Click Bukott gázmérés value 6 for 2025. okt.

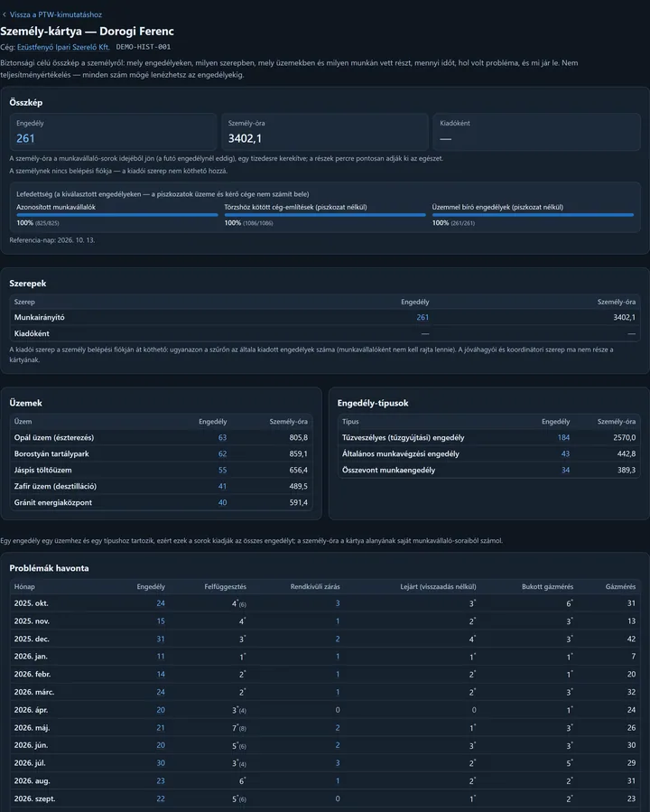click(570, 603)
